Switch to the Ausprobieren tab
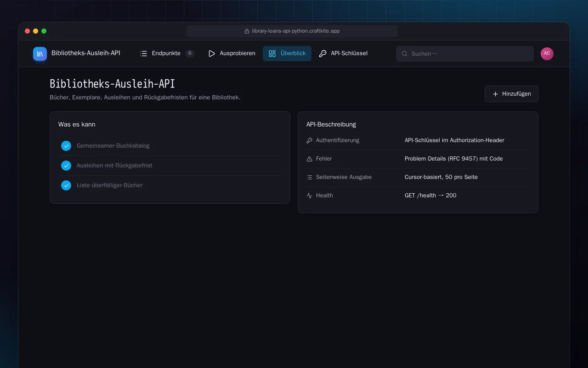 point(232,53)
